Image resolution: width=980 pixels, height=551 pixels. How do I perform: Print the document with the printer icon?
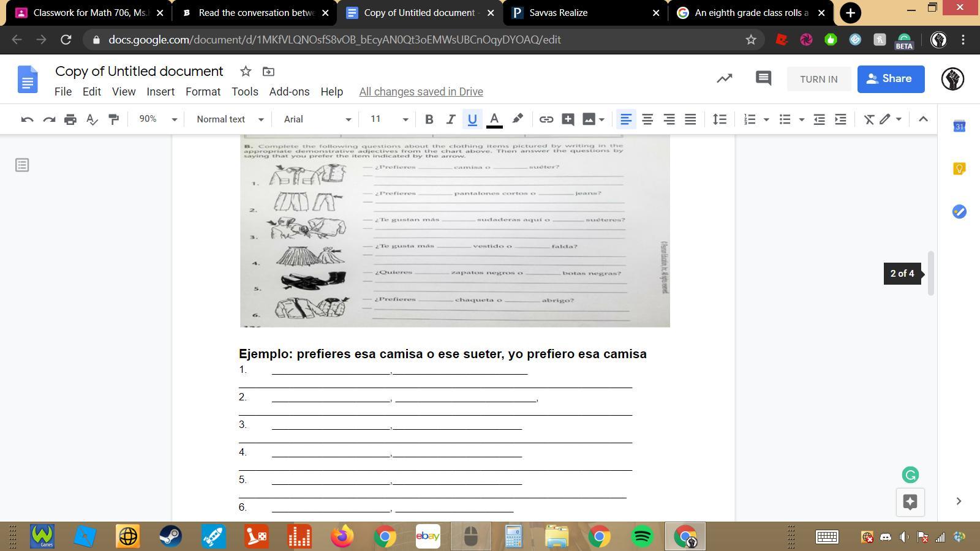tap(70, 119)
